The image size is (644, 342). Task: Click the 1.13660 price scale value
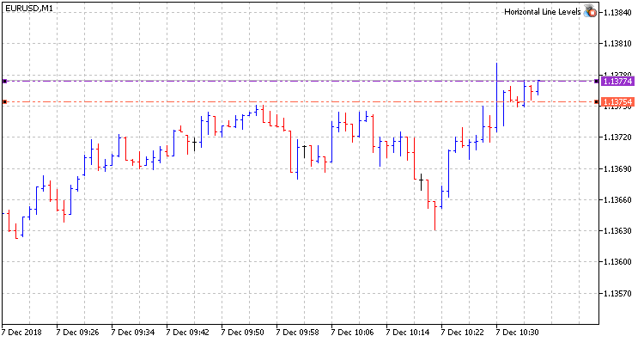point(617,199)
